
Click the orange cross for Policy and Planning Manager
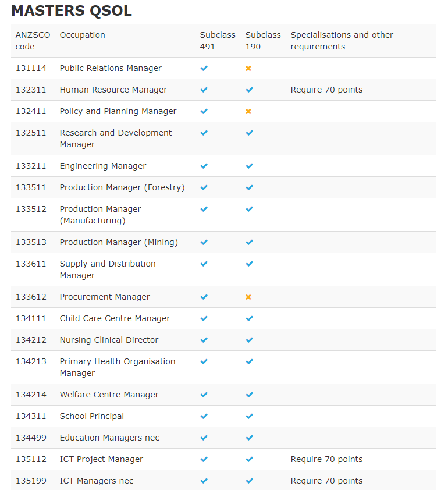coord(248,112)
